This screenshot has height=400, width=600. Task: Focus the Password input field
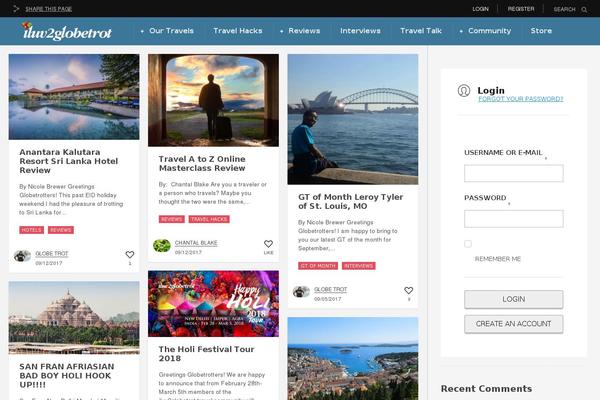click(x=514, y=219)
